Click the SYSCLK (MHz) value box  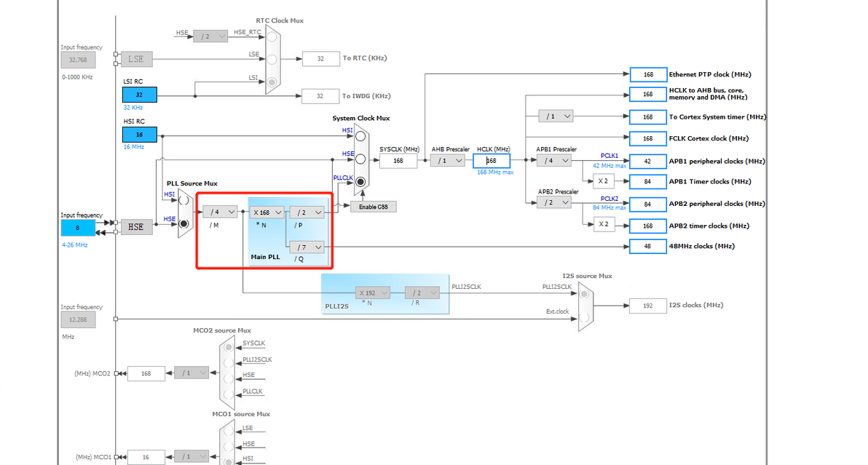click(398, 160)
